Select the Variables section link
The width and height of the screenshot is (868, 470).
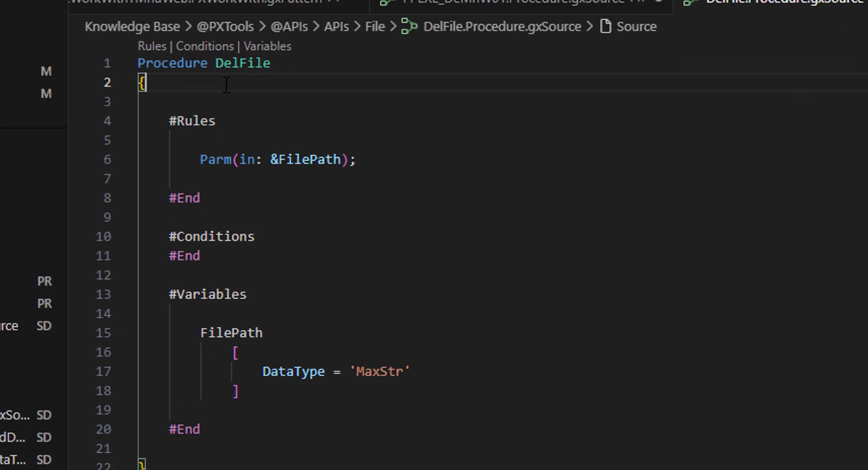(x=267, y=46)
